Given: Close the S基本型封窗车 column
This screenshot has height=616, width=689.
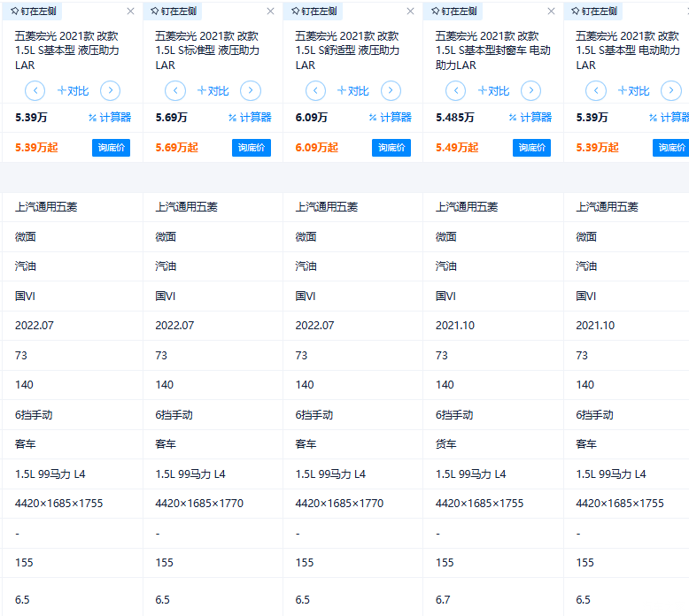Looking at the screenshot, I should (x=551, y=12).
